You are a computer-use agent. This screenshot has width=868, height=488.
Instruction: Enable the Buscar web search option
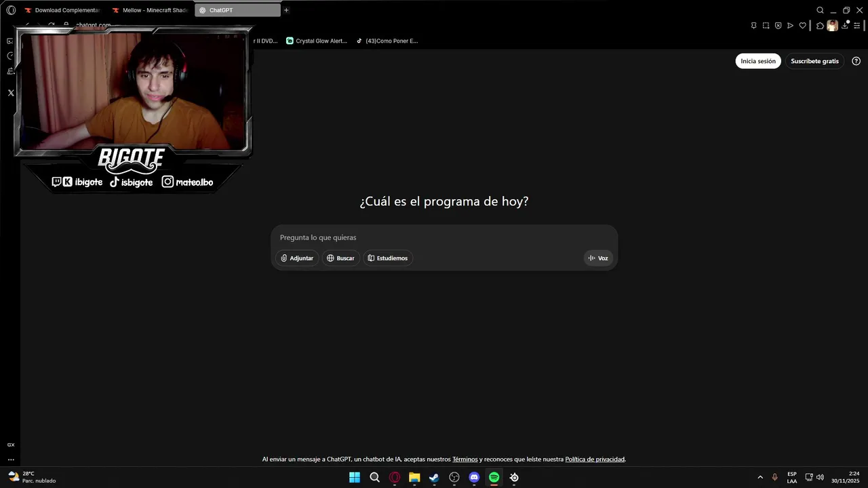pyautogui.click(x=340, y=258)
